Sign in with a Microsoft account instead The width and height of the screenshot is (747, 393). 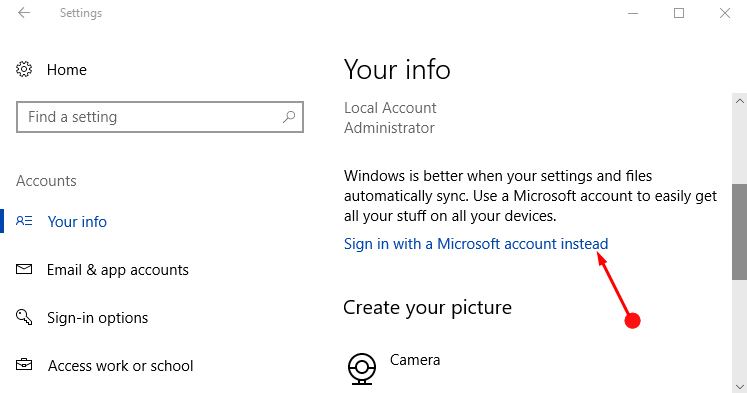coord(476,244)
